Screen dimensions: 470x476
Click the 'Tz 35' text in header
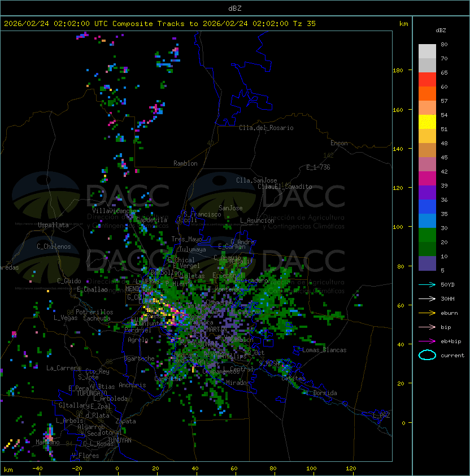point(304,24)
